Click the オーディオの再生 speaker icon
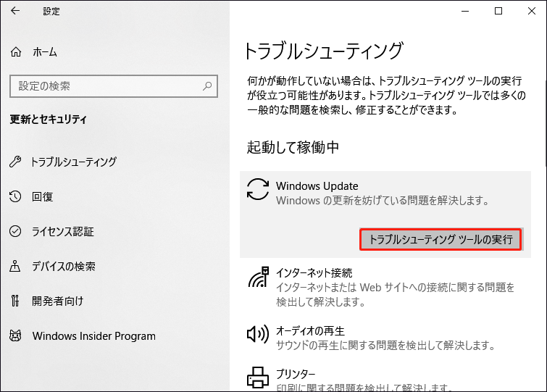 tap(257, 334)
